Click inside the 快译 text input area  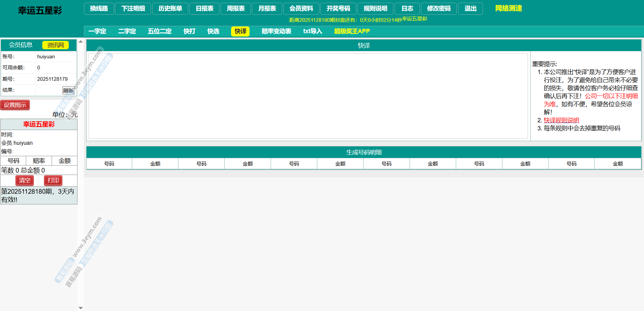pyautogui.click(x=308, y=96)
